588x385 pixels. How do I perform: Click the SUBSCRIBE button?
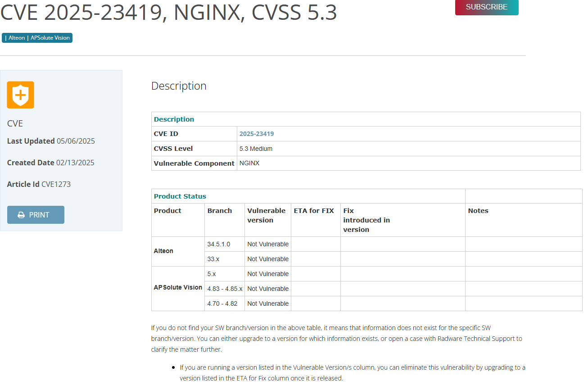pyautogui.click(x=487, y=7)
